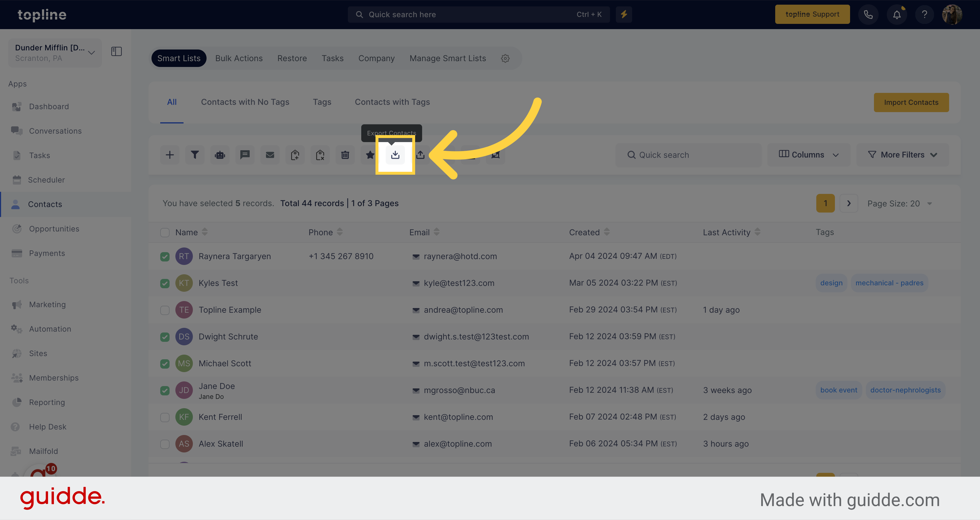
Task: Click page 1 pagination button
Action: click(825, 203)
